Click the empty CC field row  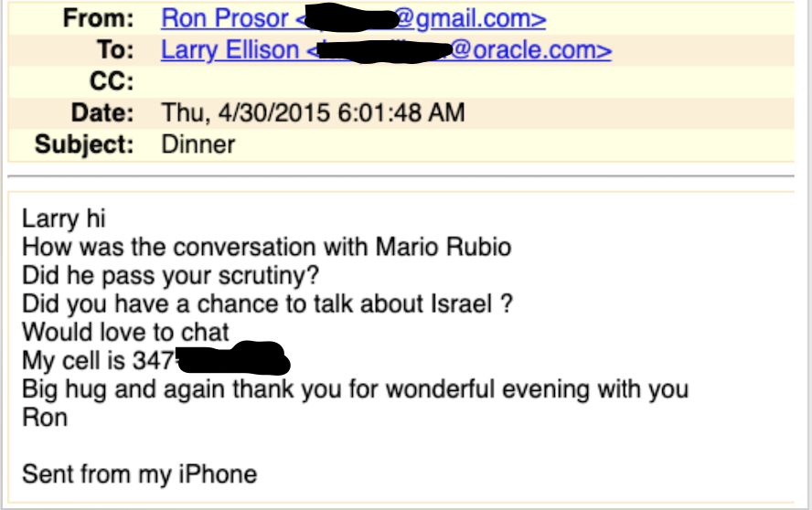[x=457, y=81]
